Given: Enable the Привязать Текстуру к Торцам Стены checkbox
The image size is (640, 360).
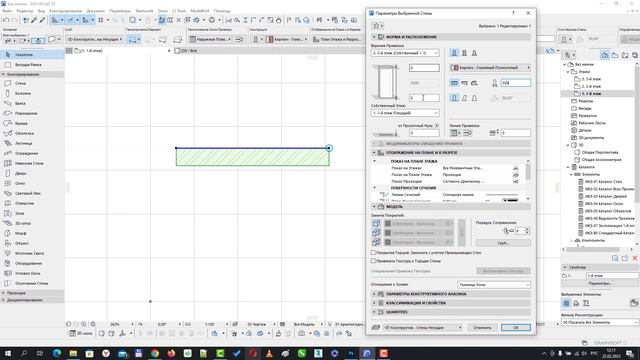Looking at the screenshot, I should tap(373, 261).
